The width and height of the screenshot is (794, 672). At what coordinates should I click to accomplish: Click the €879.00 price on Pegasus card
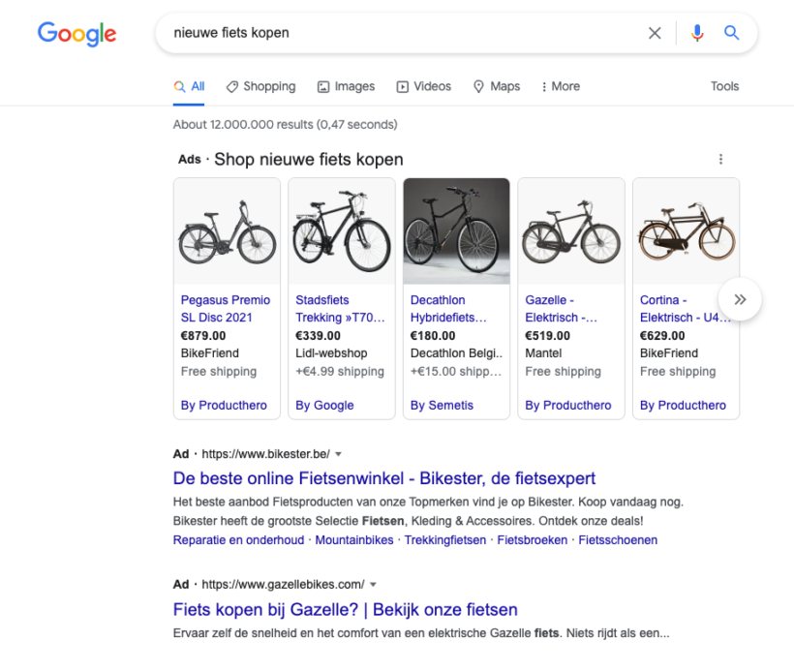tap(203, 336)
